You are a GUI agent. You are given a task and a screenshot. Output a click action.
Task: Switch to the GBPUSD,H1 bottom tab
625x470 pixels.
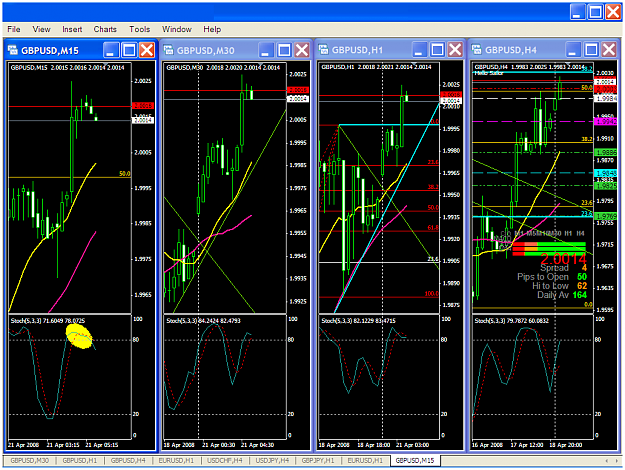80,460
